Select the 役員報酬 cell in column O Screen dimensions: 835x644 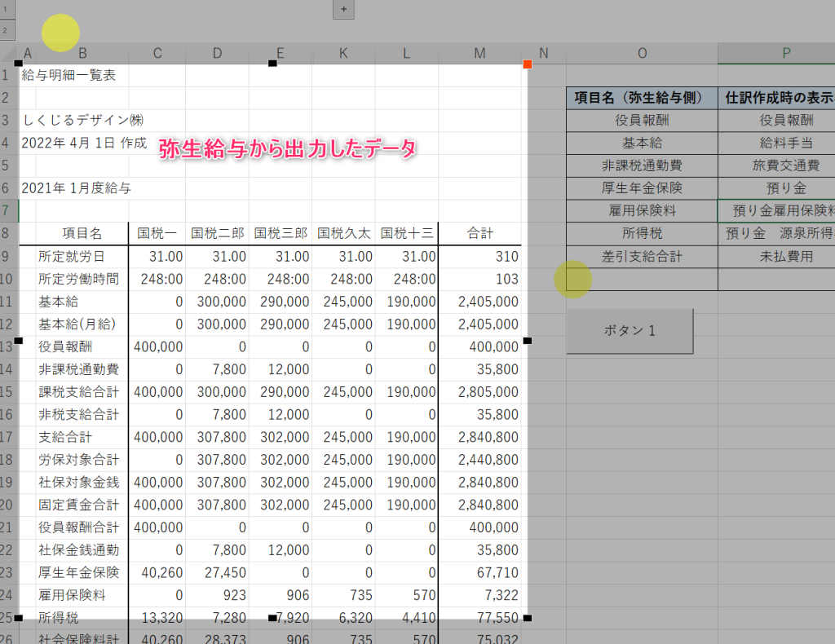coord(642,120)
